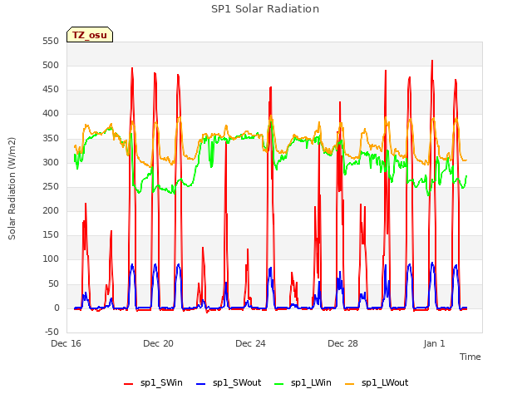Click the blue sp1_SWout legend swatch
The image size is (532, 399).
click(x=201, y=384)
